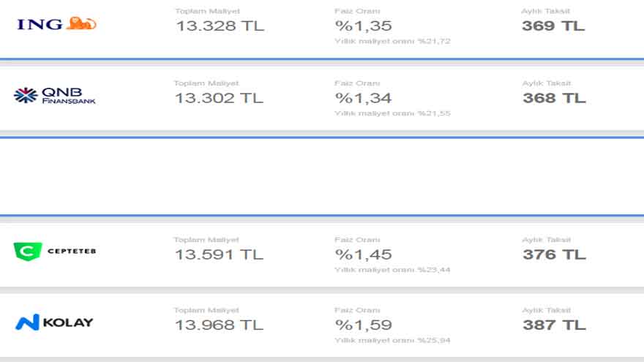Click the QNB snowflake star emblem
Image resolution: width=644 pixels, height=362 pixels.
[26, 95]
